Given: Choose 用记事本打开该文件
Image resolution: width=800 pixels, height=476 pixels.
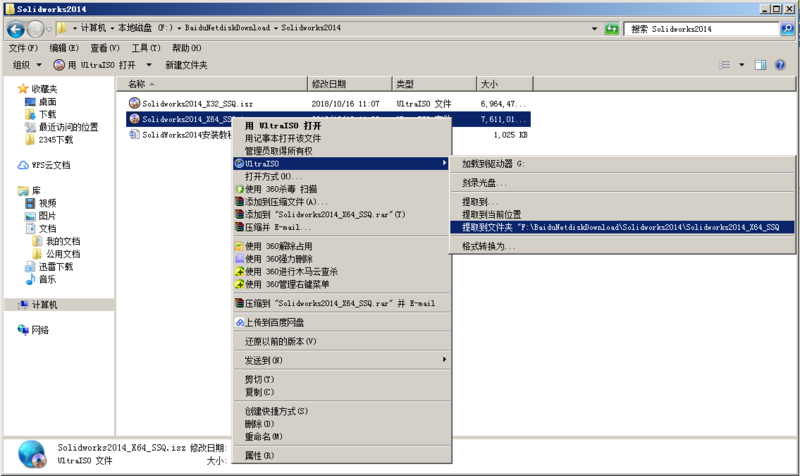Looking at the screenshot, I should coord(342,138).
